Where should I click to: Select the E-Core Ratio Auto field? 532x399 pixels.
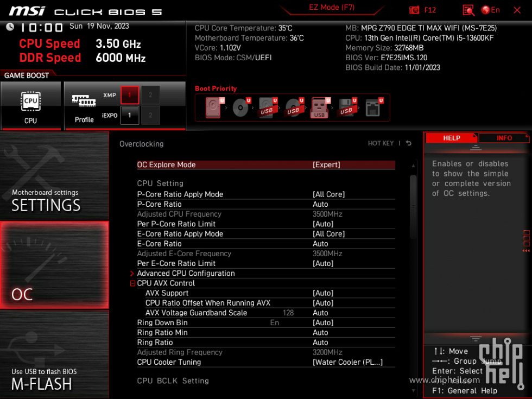(x=266, y=244)
